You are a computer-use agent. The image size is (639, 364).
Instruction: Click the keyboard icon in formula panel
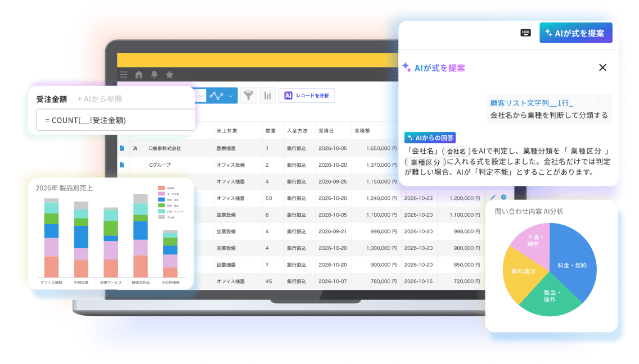[x=526, y=33]
